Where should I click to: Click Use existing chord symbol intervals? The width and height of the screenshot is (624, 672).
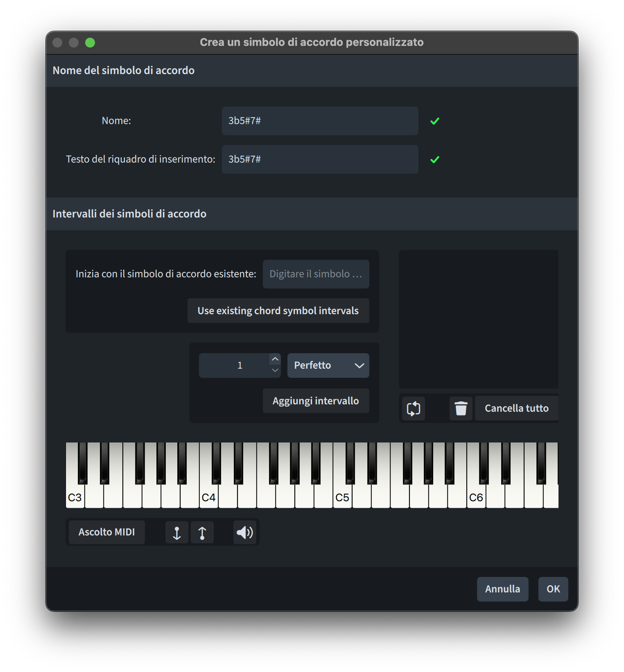pyautogui.click(x=278, y=311)
